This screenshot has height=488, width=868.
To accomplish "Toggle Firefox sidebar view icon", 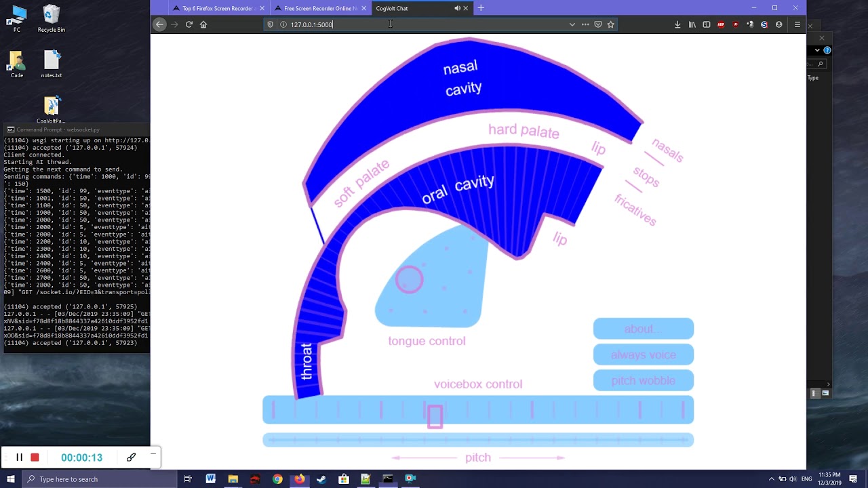I will 706,24.
